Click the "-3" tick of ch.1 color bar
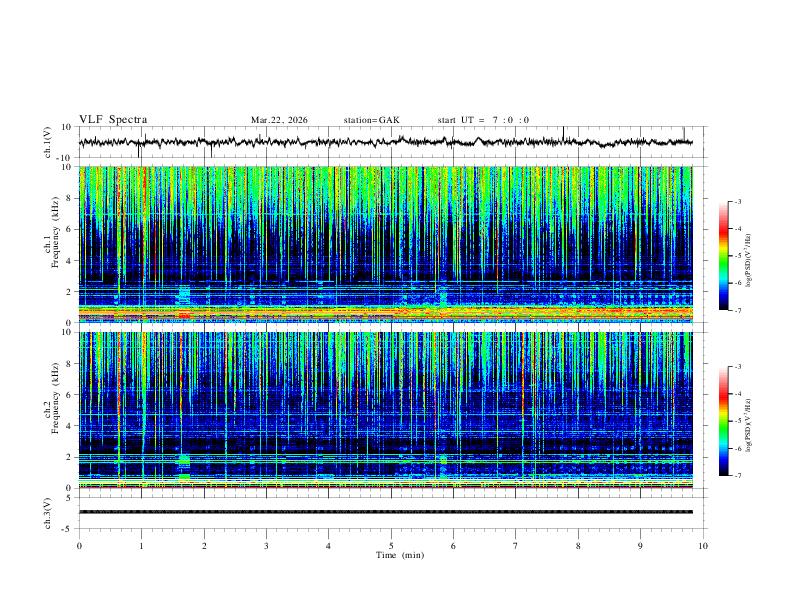The height and width of the screenshot is (612, 792). (x=737, y=201)
